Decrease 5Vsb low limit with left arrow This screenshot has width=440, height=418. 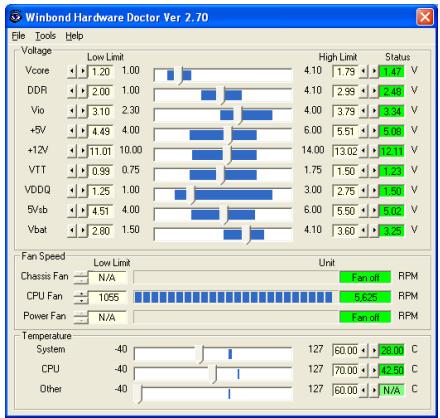pyautogui.click(x=72, y=211)
